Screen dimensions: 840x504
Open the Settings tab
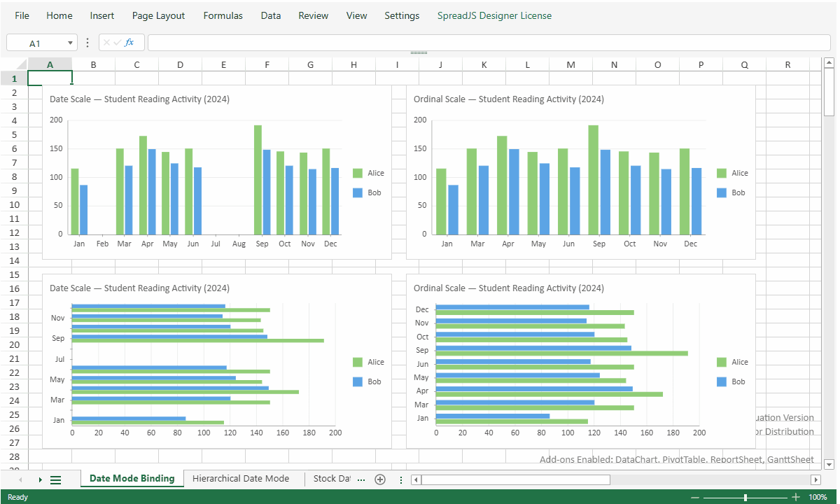coord(402,15)
